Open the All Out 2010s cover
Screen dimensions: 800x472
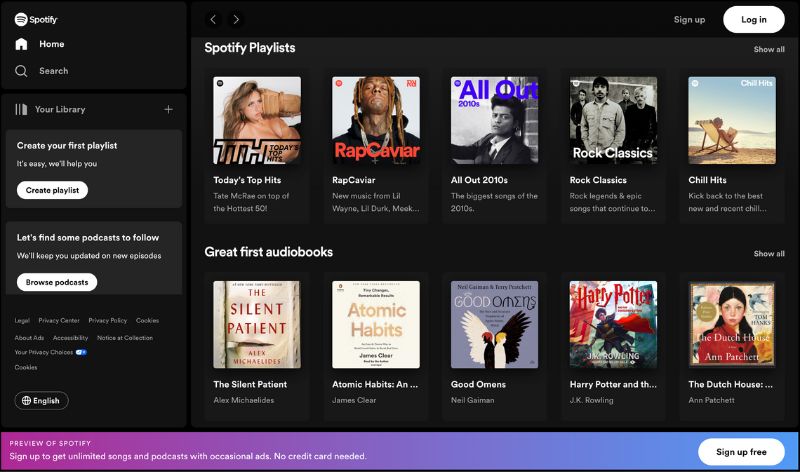[x=494, y=120]
